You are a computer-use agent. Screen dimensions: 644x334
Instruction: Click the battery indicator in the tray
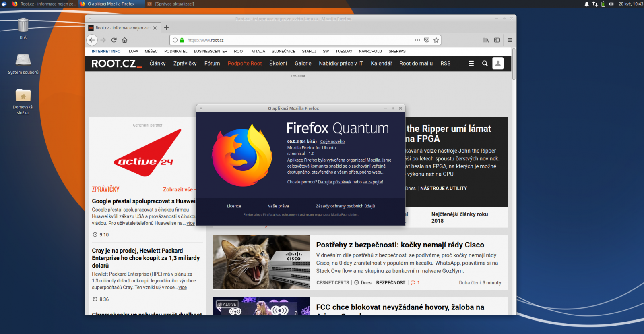tap(603, 4)
